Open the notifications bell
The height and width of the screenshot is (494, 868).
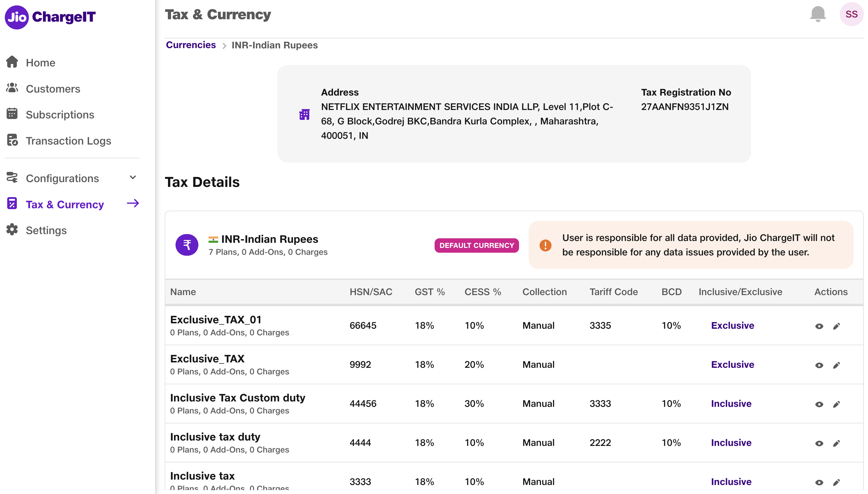click(818, 14)
